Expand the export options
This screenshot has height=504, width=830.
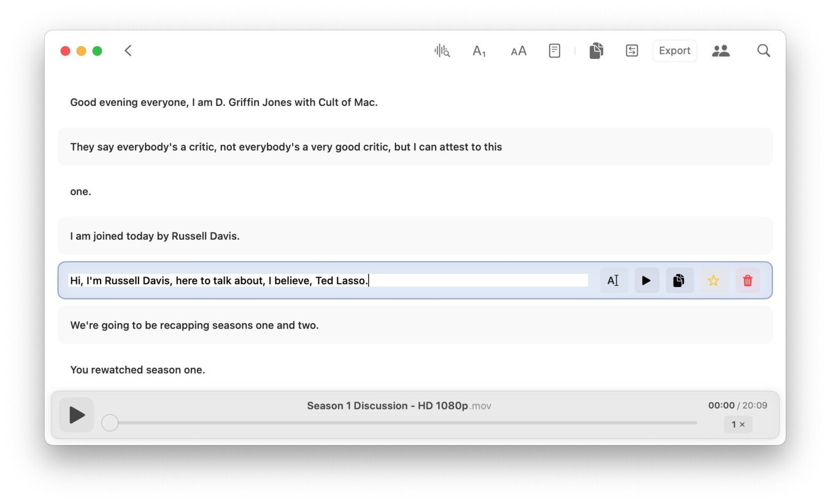[675, 51]
